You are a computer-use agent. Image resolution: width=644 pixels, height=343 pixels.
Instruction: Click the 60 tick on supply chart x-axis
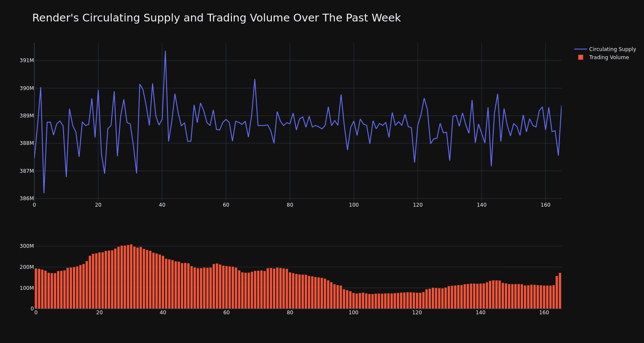pyautogui.click(x=226, y=205)
